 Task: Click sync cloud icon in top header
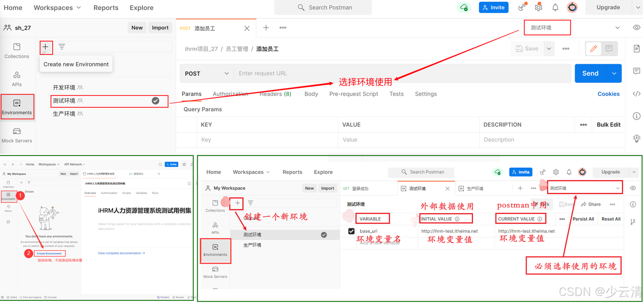(x=464, y=7)
